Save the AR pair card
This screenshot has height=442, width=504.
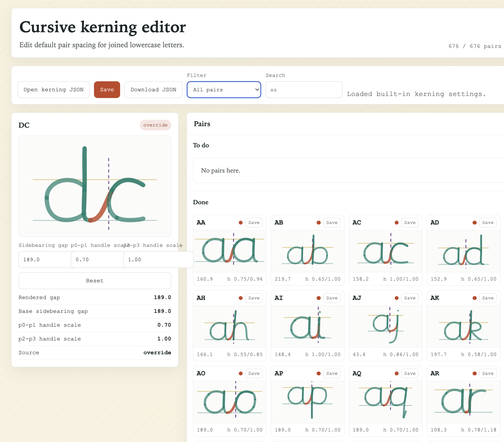[488, 374]
